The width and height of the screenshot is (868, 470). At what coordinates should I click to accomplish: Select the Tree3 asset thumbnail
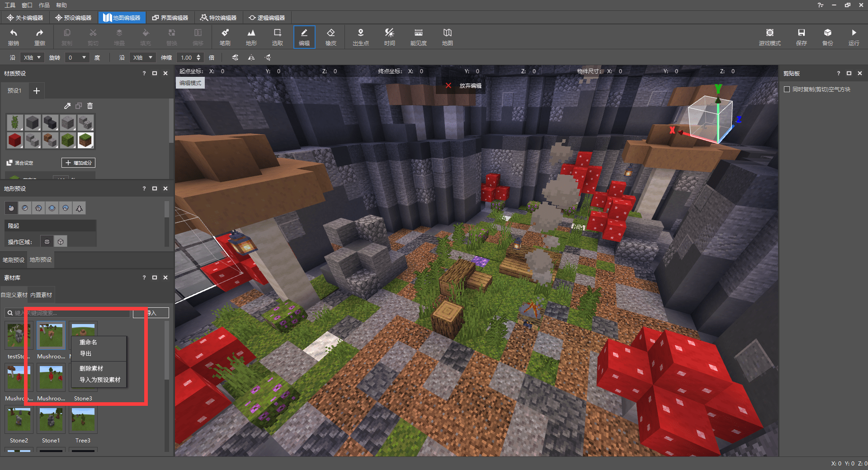coord(83,420)
